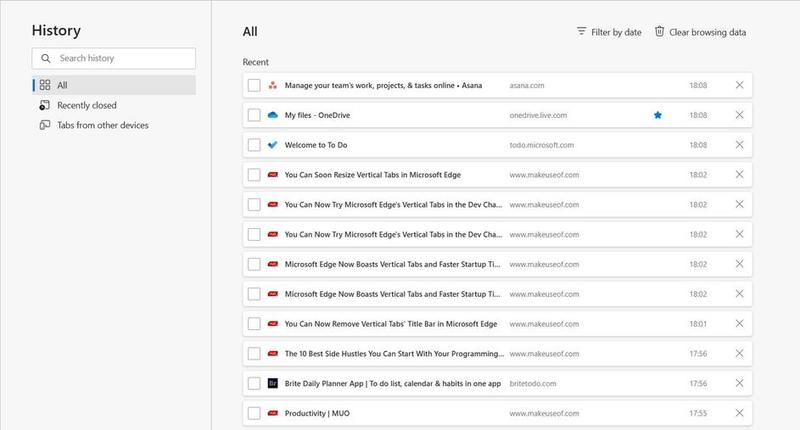
Task: Focus the Search history field
Action: [114, 58]
